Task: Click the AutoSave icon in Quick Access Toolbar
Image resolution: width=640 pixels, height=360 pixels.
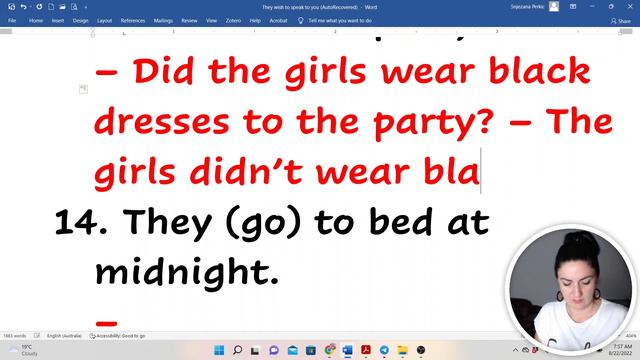Action: coord(11,7)
